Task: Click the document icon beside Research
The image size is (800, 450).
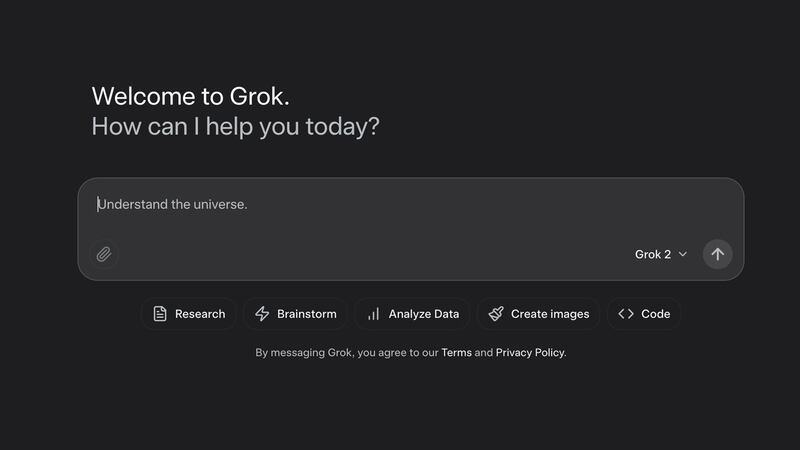Action: coord(159,314)
